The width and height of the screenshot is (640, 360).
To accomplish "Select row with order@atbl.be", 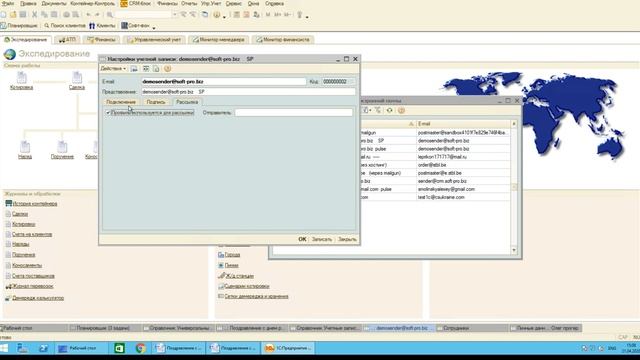I will click(x=436, y=165).
